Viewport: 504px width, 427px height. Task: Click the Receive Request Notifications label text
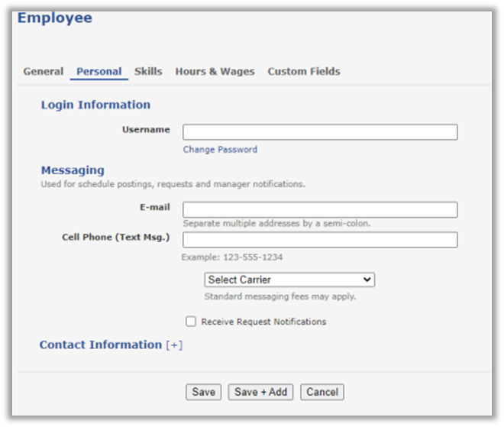[x=263, y=322]
